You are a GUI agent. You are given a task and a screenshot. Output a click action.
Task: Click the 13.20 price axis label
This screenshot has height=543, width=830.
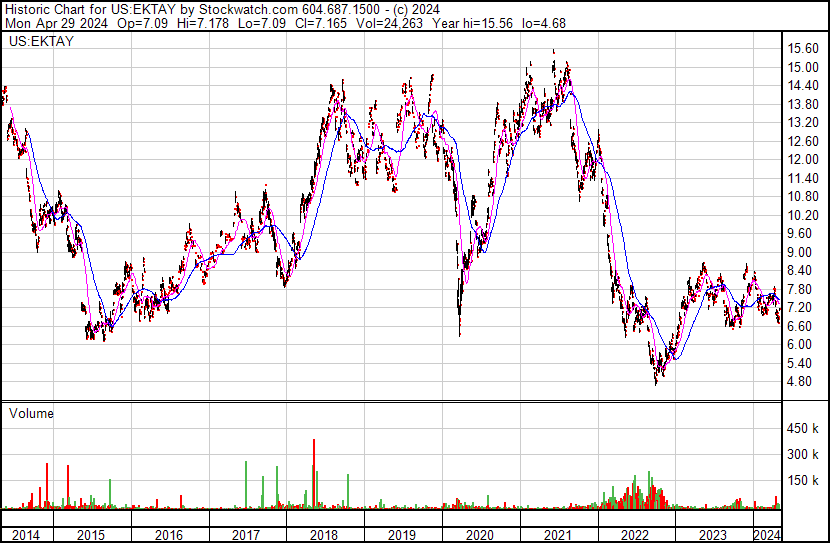[x=803, y=123]
